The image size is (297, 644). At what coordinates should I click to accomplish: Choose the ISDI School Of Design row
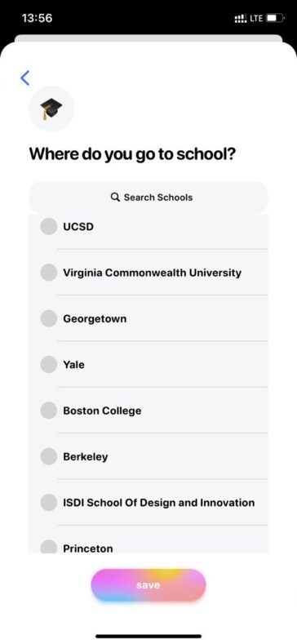[x=148, y=502]
